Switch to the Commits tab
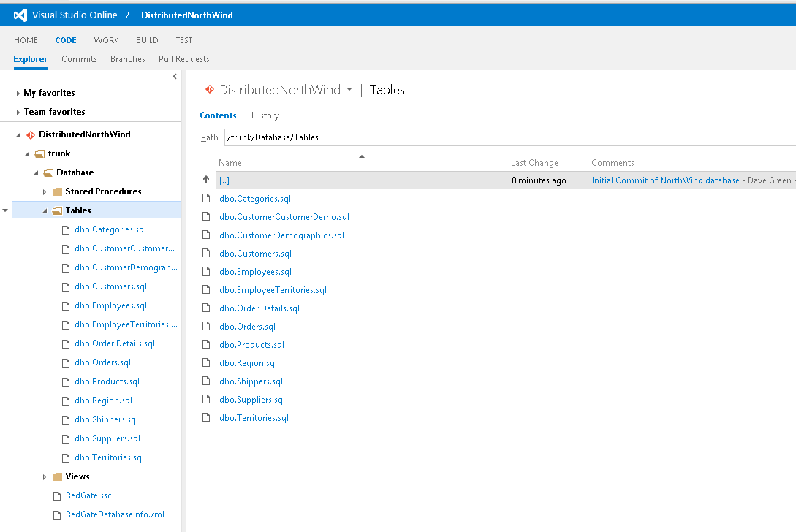Image resolution: width=796 pixels, height=532 pixels. coord(79,59)
